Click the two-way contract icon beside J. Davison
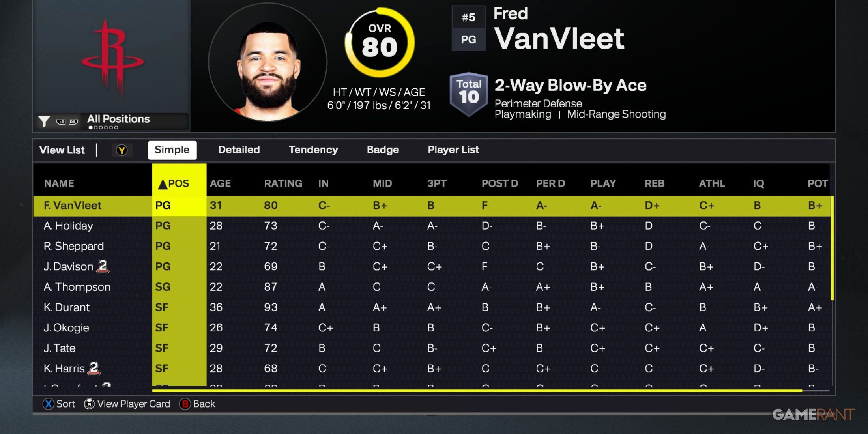This screenshot has height=434, width=868. click(x=103, y=266)
